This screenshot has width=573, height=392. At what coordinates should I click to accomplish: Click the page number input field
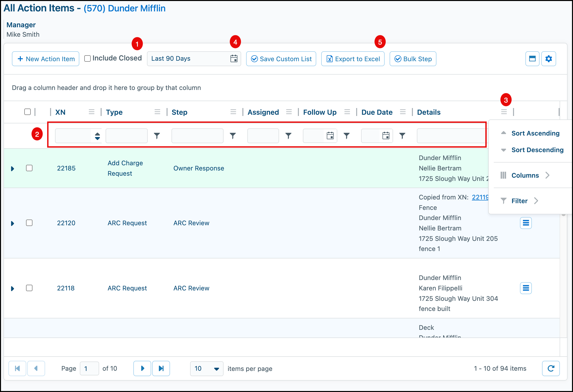[89, 368]
